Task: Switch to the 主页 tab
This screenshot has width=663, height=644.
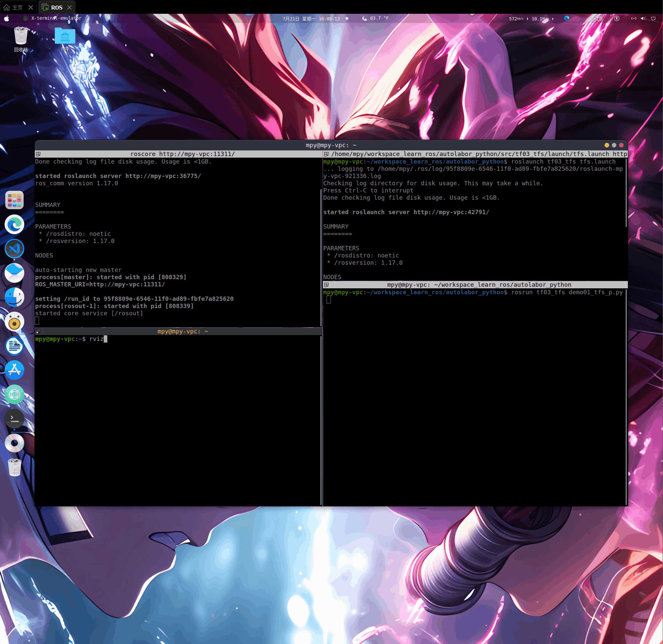Action: [x=17, y=7]
